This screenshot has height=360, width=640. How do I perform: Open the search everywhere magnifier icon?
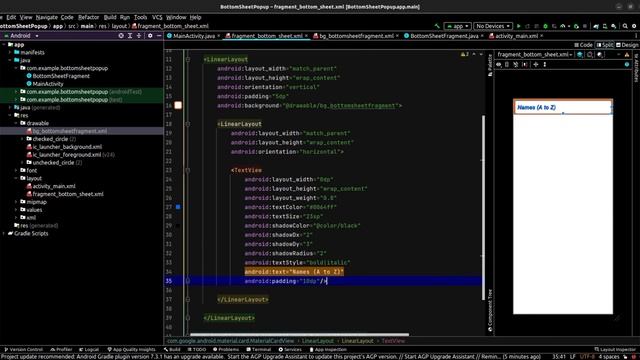625,26
